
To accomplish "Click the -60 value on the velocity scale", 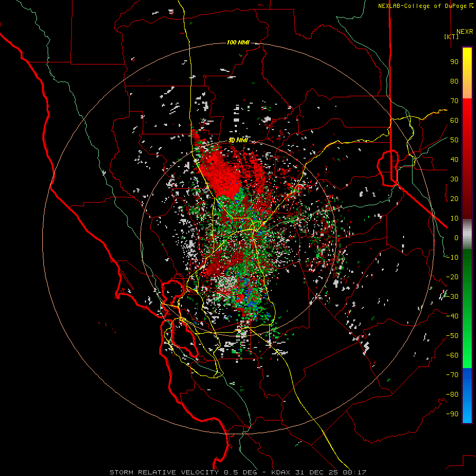I will coord(452,355).
